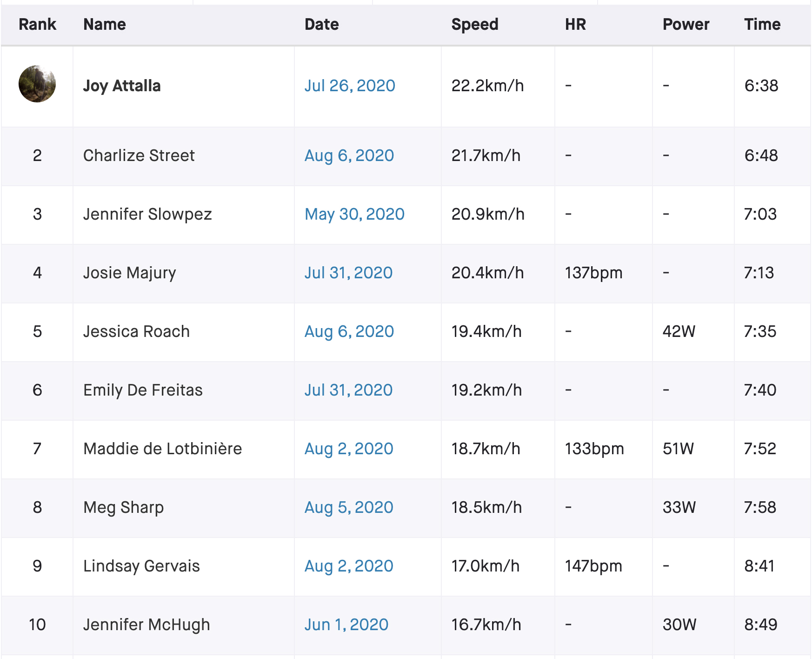Click the 7:52 time value
The width and height of the screenshot is (812, 659).
[760, 449]
